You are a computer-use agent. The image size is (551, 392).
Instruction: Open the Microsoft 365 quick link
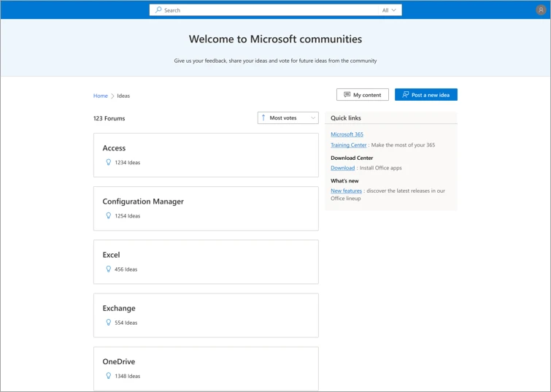coord(347,134)
